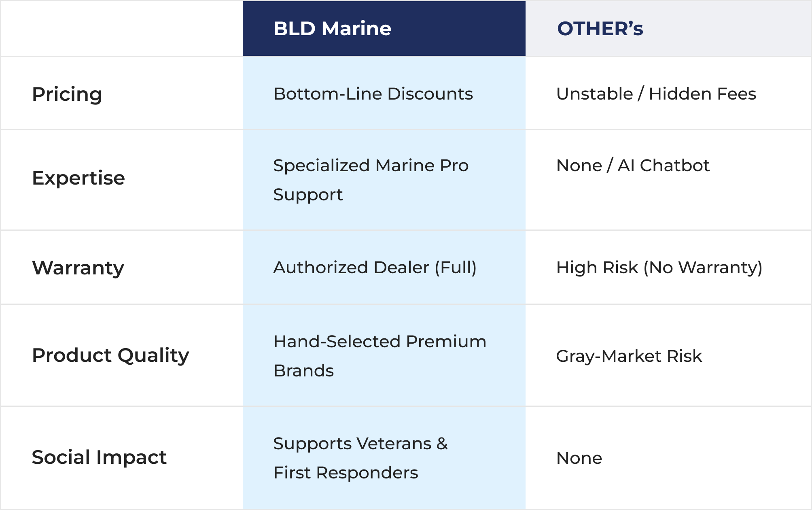Select the Pricing row label
The height and width of the screenshot is (510, 812).
pos(67,94)
